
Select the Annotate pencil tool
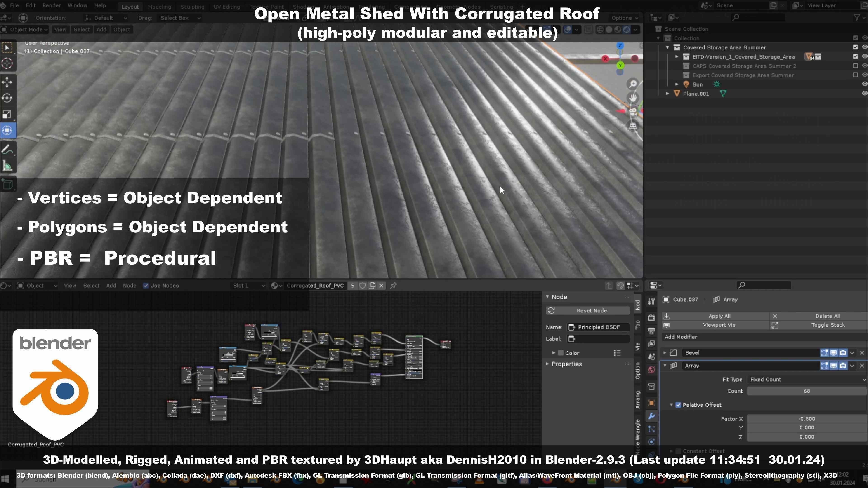point(7,149)
